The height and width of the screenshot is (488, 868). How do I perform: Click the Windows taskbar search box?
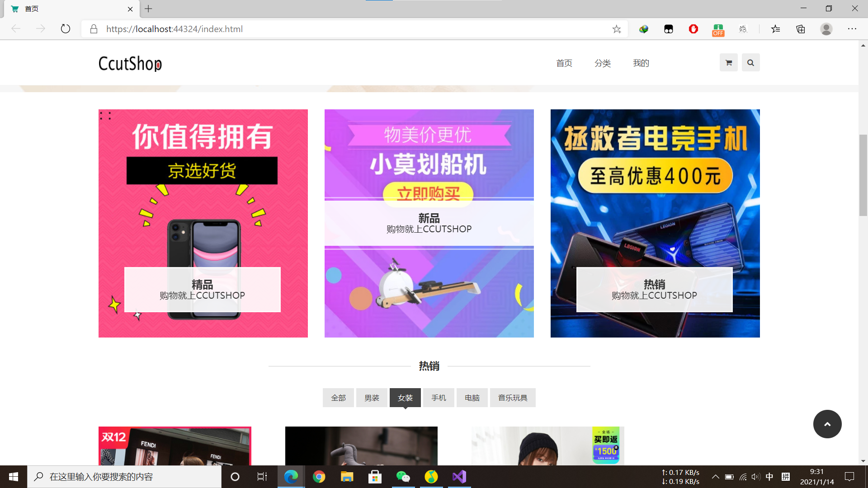(x=124, y=477)
